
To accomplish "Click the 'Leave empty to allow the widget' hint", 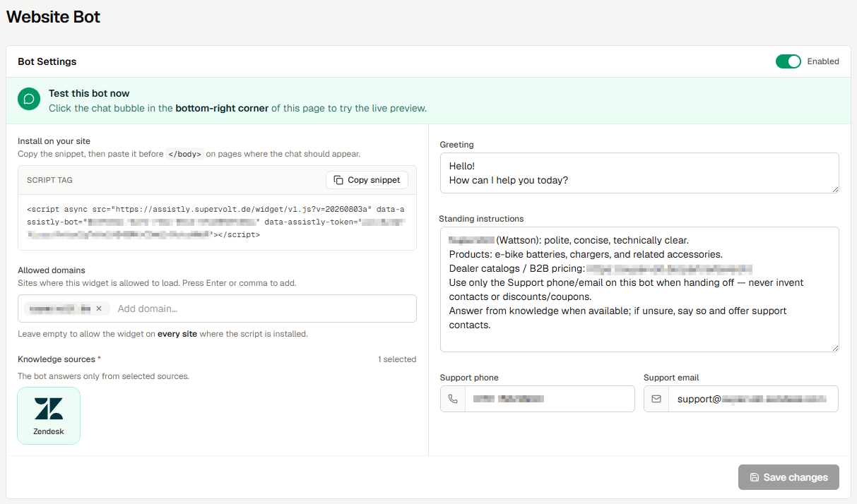I will click(162, 334).
